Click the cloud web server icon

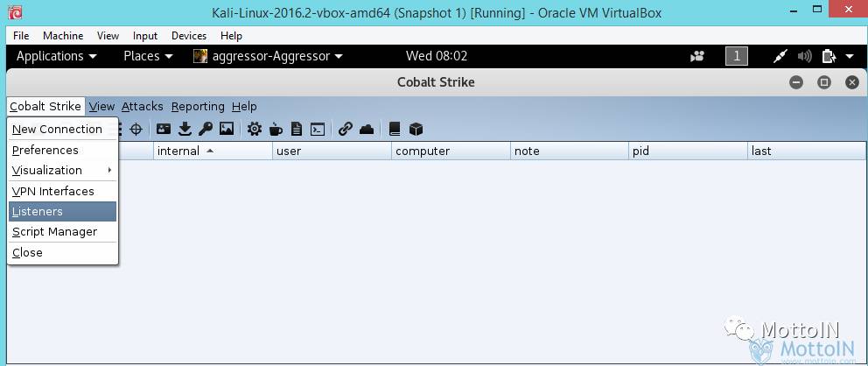point(367,130)
